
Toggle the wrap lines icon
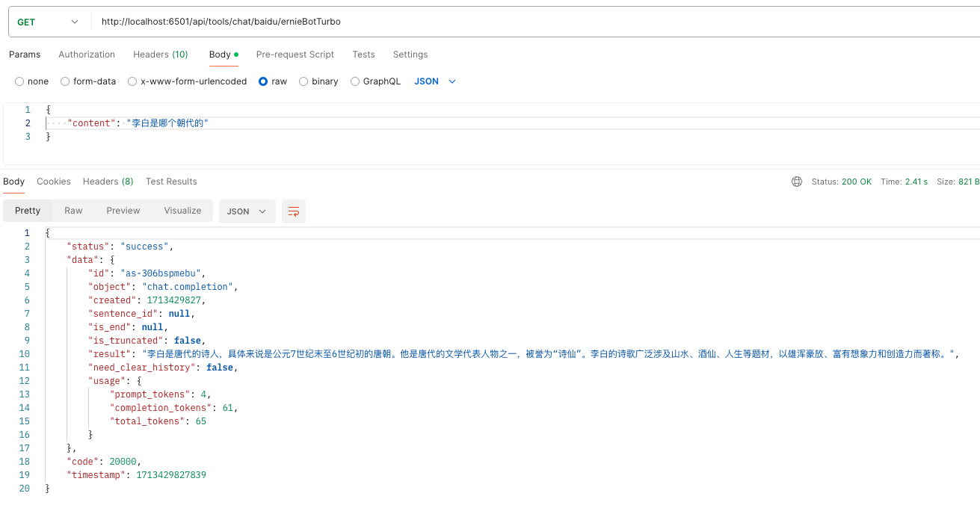coord(294,211)
